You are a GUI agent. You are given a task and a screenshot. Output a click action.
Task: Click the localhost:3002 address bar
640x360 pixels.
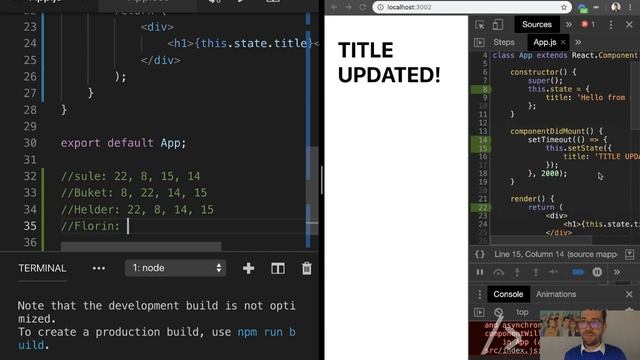point(472,7)
